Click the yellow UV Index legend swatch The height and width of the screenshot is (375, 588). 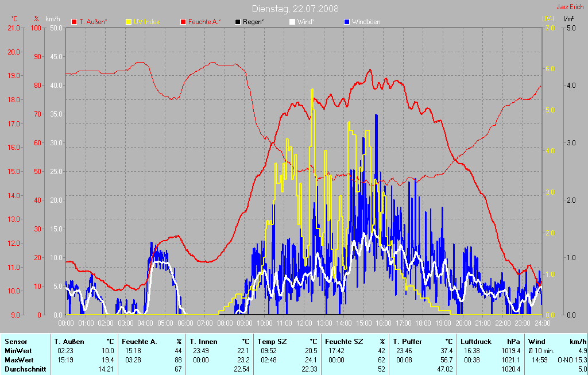(129, 22)
